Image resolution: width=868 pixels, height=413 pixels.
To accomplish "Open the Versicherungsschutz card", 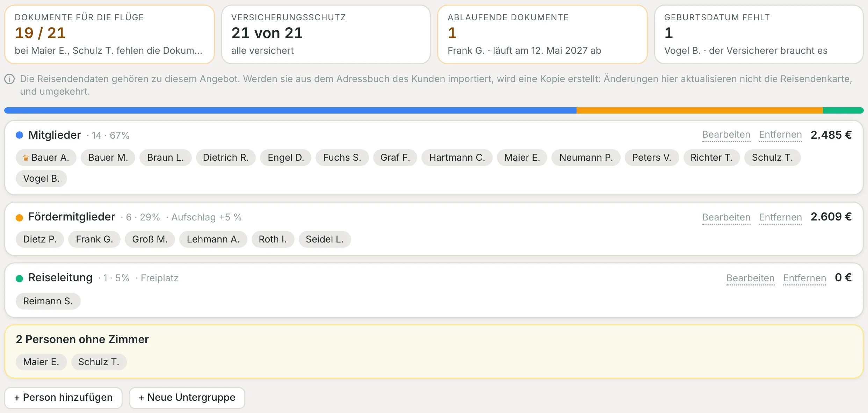I will point(326,34).
